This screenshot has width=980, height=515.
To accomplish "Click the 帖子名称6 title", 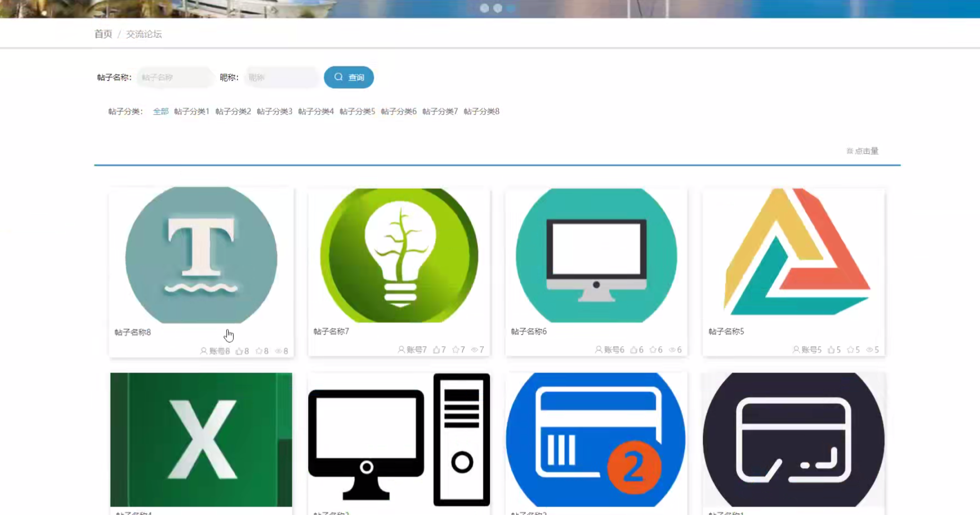I will pos(528,331).
